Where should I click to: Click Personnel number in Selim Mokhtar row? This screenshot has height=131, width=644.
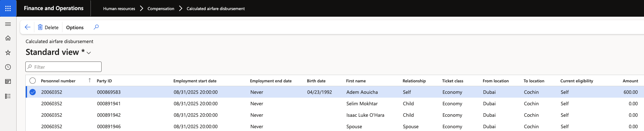[52, 104]
